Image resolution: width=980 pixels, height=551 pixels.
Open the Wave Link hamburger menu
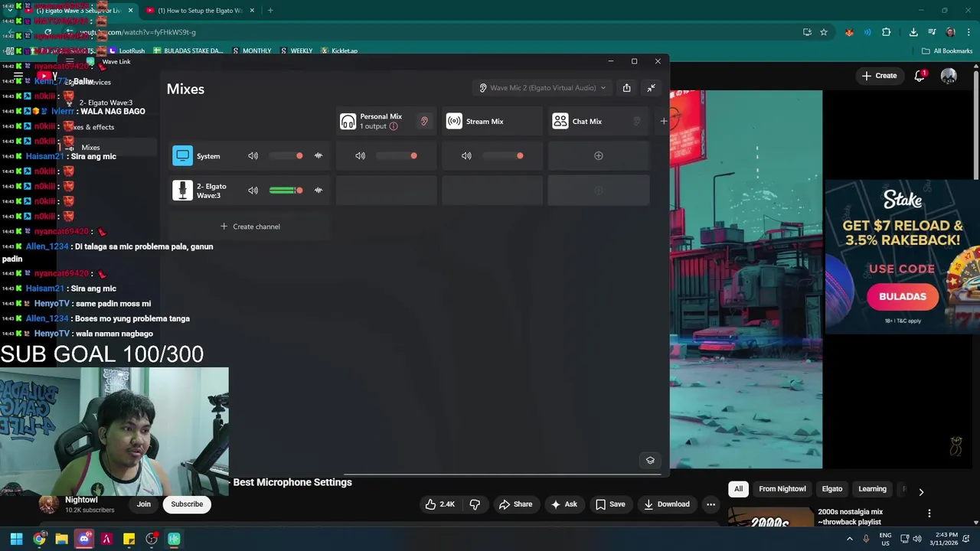70,61
